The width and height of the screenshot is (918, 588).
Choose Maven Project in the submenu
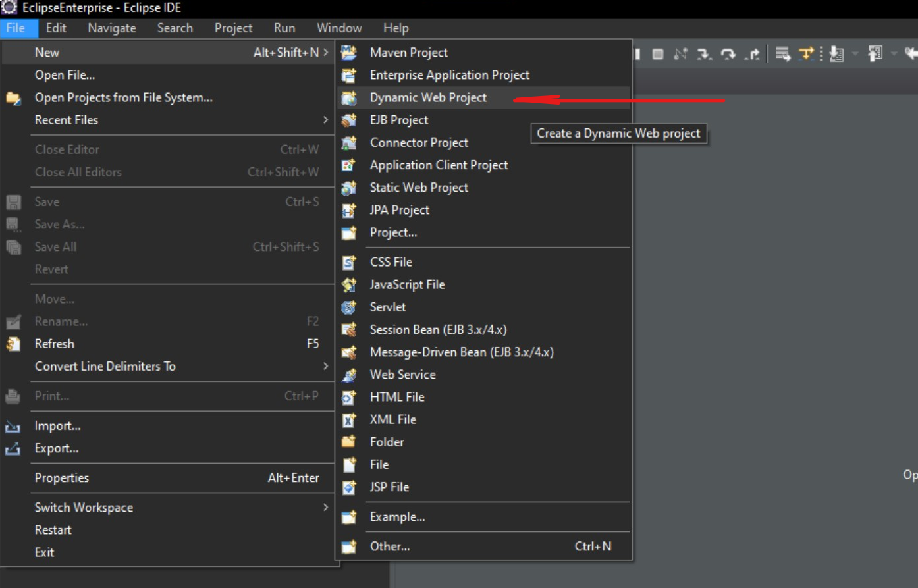(408, 53)
